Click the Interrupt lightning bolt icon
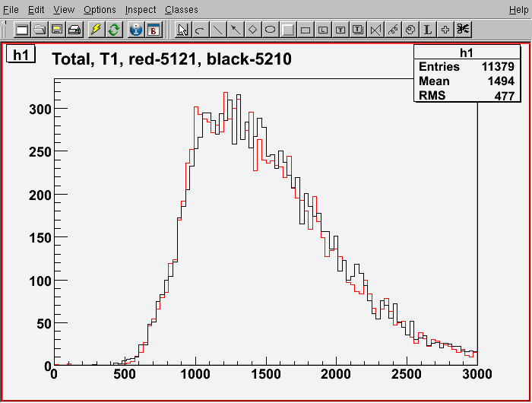532x403 pixels. (x=96, y=30)
